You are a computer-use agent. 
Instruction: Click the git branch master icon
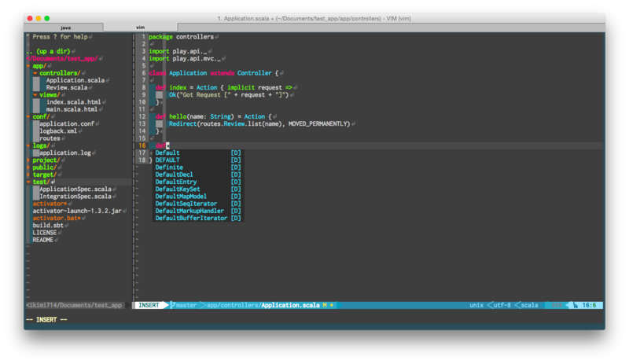[172, 305]
